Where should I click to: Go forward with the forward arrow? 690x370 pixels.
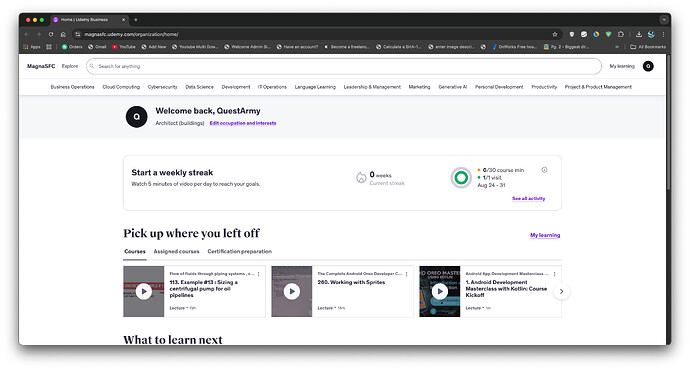(39, 34)
